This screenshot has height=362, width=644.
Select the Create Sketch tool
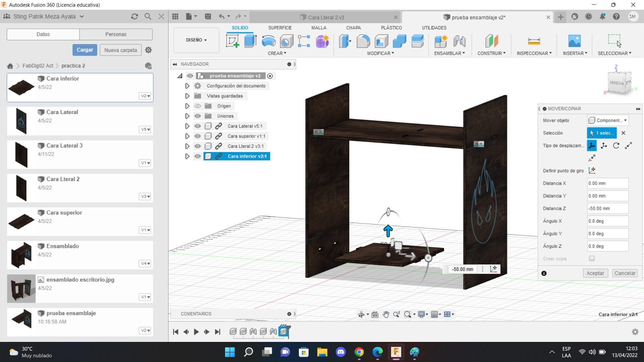pos(232,41)
